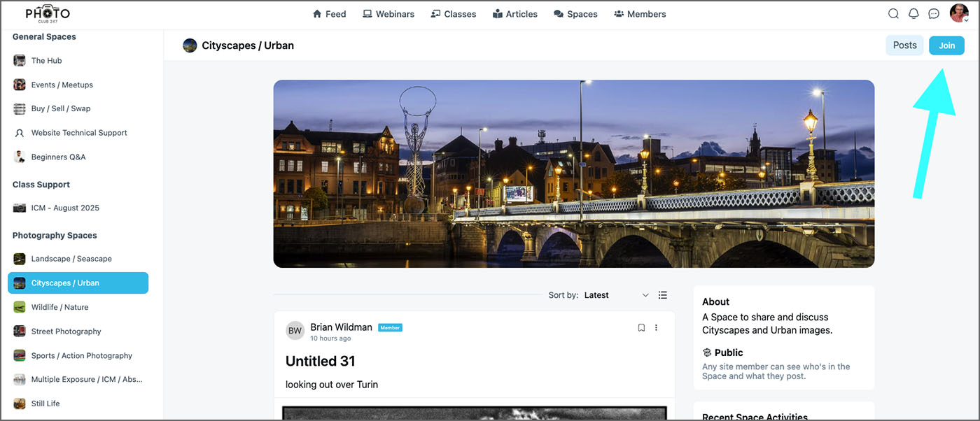
Task: Open the Articles menu item
Action: tap(515, 14)
